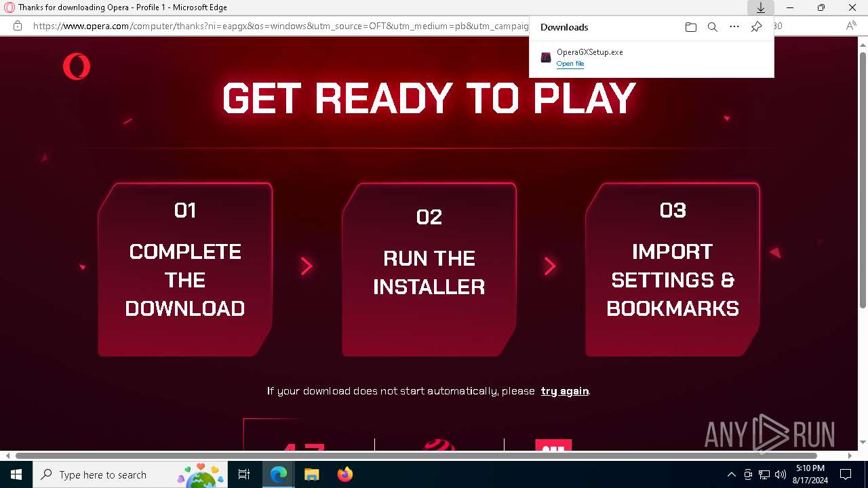Close the Edge window
868x488 pixels.
click(852, 7)
